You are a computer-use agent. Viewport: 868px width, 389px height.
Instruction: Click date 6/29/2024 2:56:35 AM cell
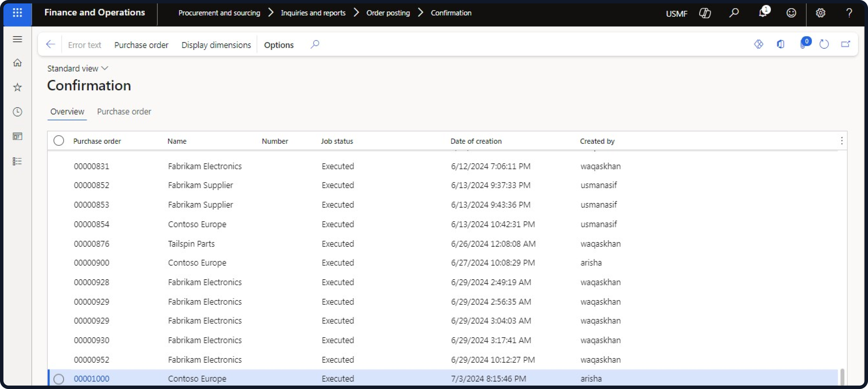click(491, 302)
